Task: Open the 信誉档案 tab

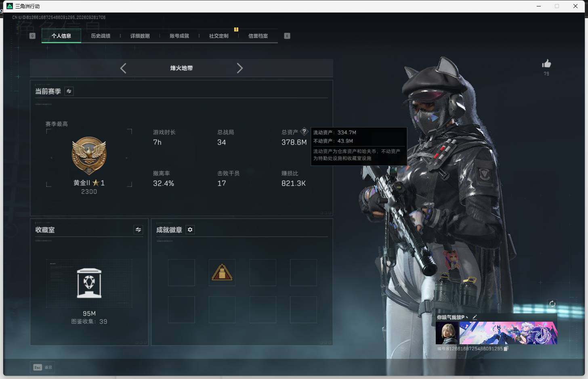Action: point(258,36)
